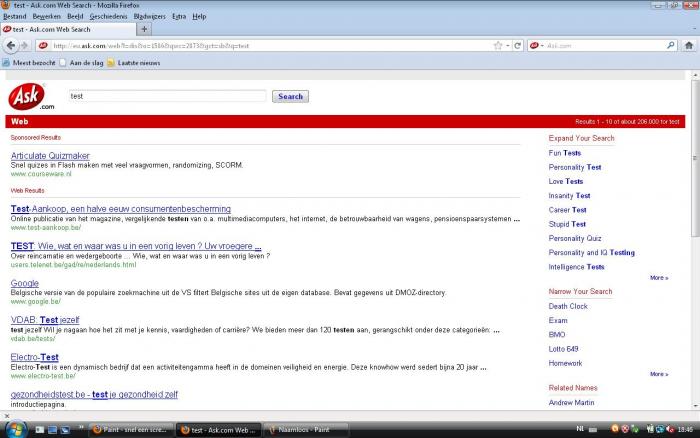Click the Stupid Test suggestion
The image size is (700, 438).
click(x=567, y=225)
